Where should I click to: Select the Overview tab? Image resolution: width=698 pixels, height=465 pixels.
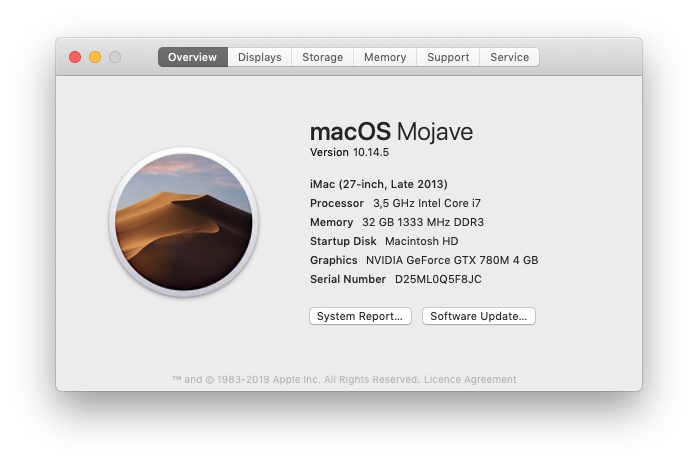click(192, 57)
